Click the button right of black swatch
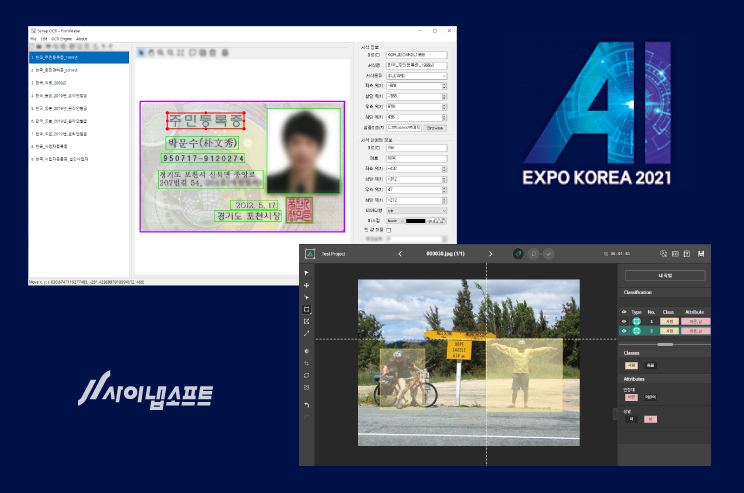The width and height of the screenshot is (744, 493). pyautogui.click(x=436, y=221)
